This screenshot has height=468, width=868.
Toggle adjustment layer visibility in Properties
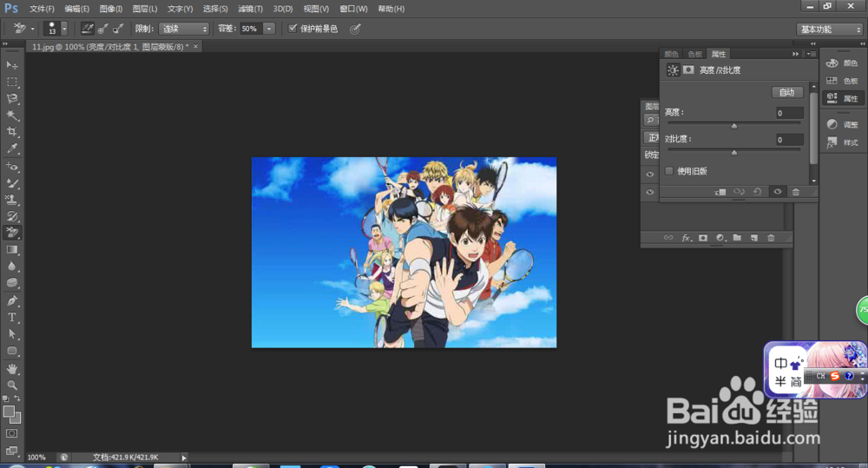777,192
